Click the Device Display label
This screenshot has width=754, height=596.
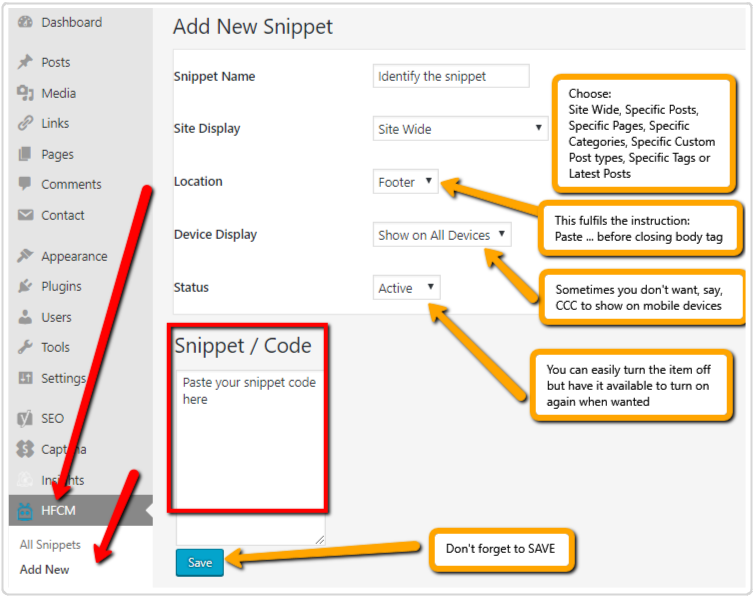click(x=215, y=234)
